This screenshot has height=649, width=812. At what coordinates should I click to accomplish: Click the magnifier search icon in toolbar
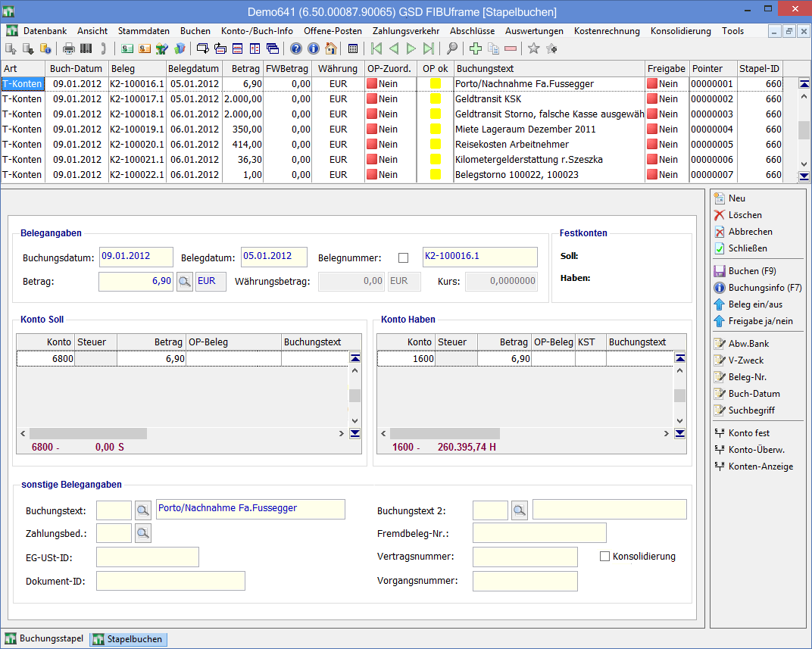coord(452,49)
